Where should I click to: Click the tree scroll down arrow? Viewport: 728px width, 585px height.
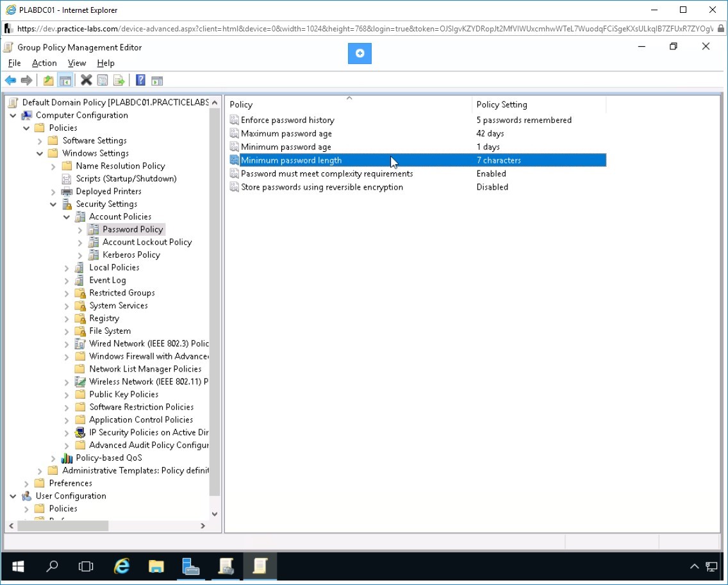coord(215,513)
